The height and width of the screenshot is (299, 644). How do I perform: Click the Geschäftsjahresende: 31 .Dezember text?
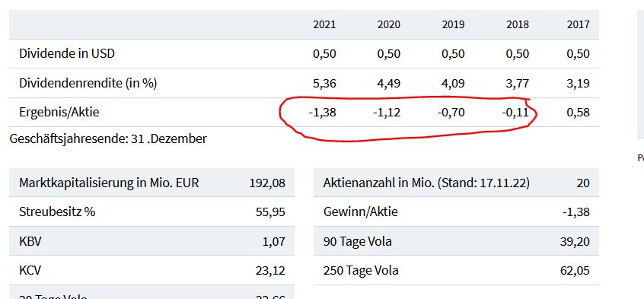coord(108,138)
